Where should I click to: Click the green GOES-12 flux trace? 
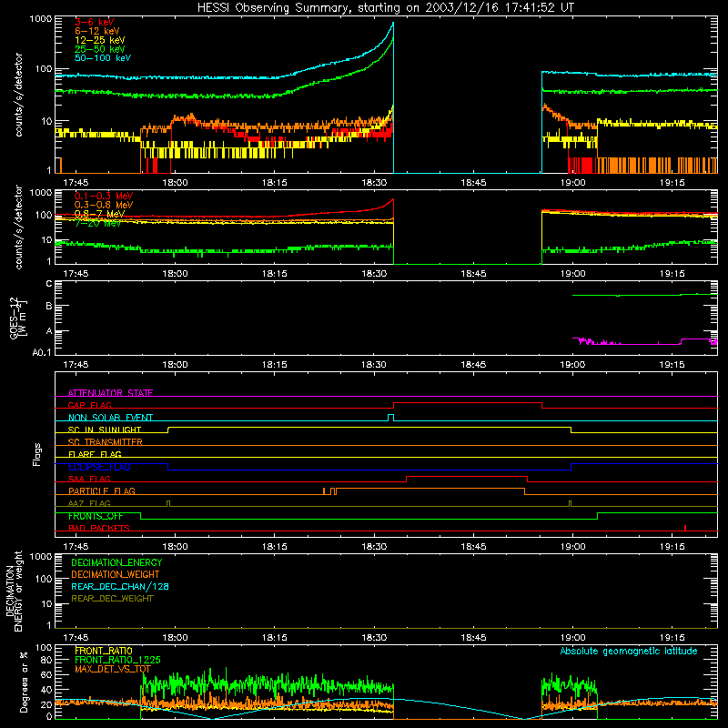coord(645,295)
